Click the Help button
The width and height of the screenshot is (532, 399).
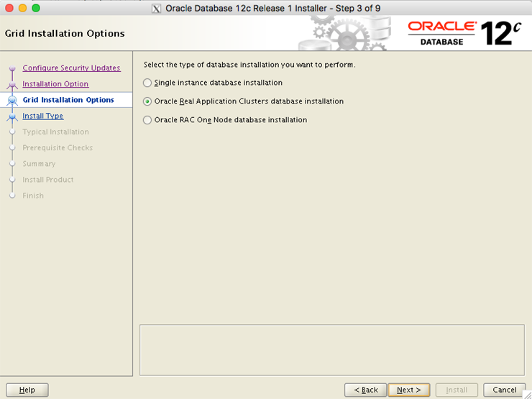pos(27,390)
